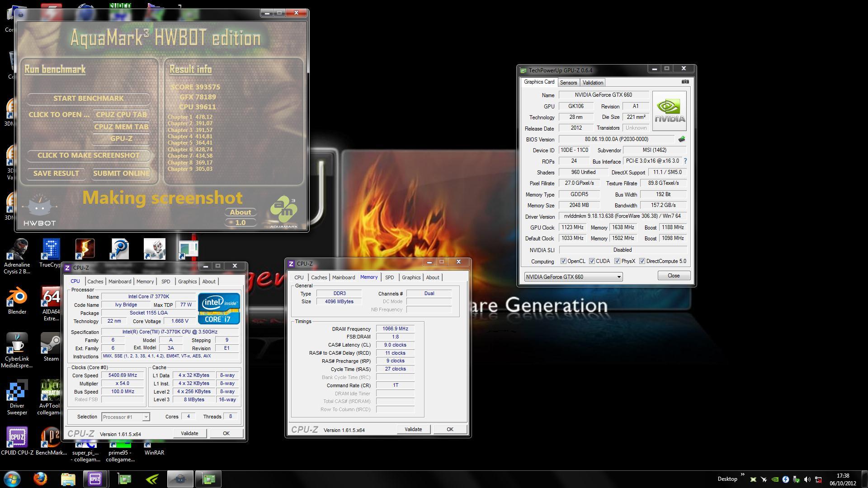The height and width of the screenshot is (488, 868).
Task: Click the AquaMark logo in the corner
Action: [x=284, y=211]
